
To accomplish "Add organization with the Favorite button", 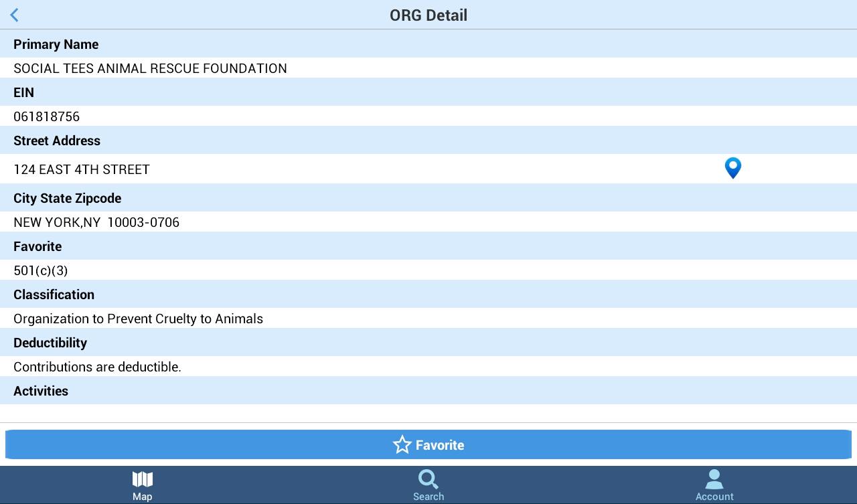I will click(x=428, y=445).
